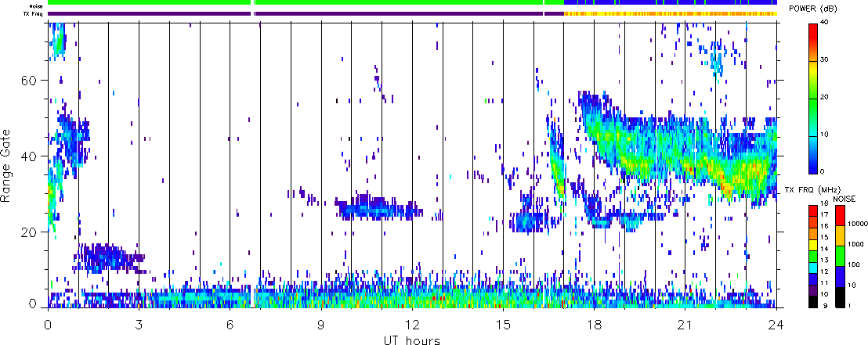This screenshot has width=868, height=345.
Task: Select the cyan 12 MHz swatch in TX FRQ legend
Action: point(812,268)
